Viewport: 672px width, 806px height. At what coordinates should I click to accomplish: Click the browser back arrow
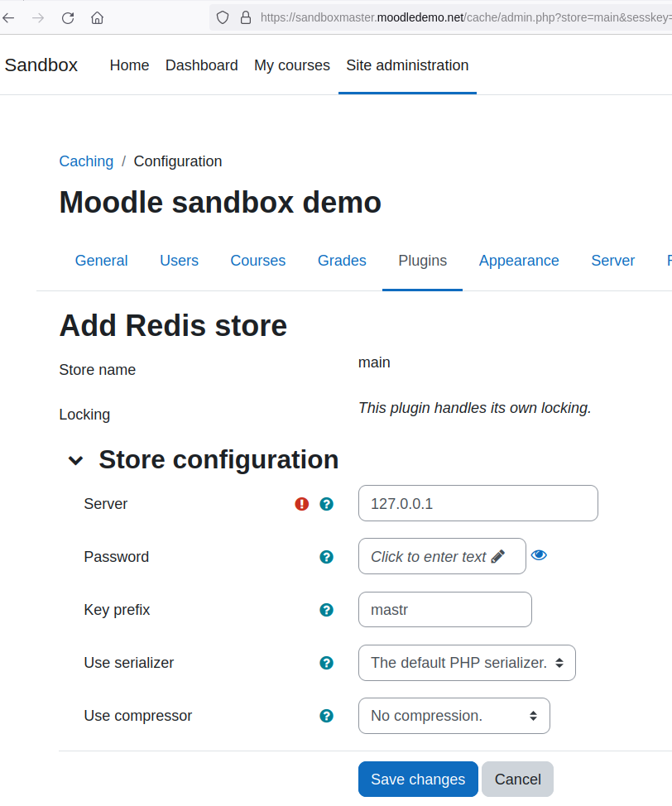8,18
